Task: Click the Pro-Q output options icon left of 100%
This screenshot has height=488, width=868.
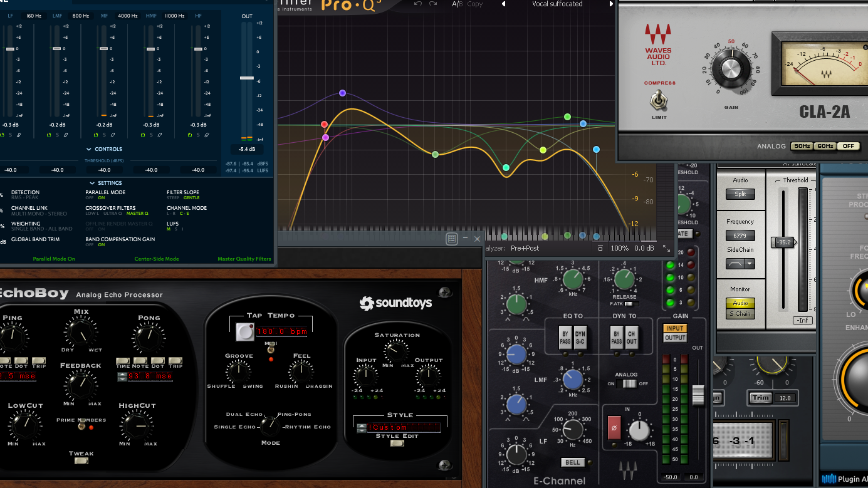Action: (x=600, y=249)
